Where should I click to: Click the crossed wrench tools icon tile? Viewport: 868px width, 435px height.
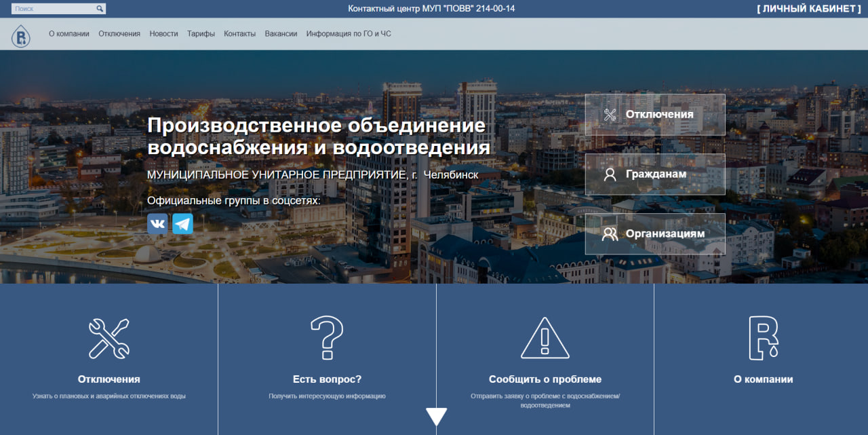pyautogui.click(x=108, y=338)
